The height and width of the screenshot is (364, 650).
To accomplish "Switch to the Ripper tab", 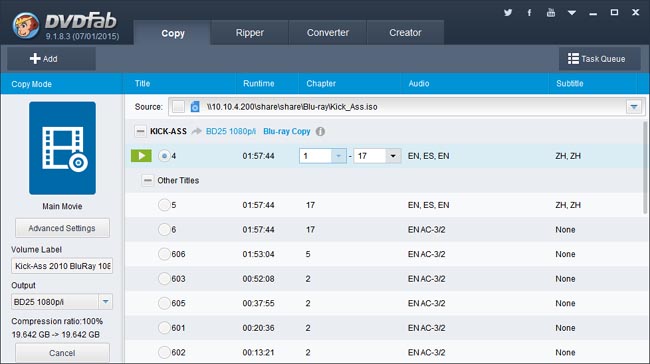I will (x=250, y=33).
